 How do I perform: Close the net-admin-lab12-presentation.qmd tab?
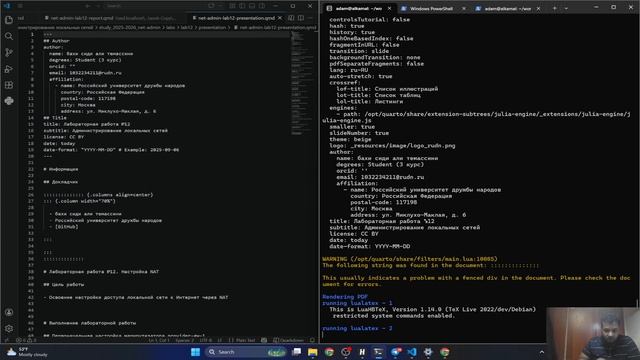pyautogui.click(x=280, y=18)
